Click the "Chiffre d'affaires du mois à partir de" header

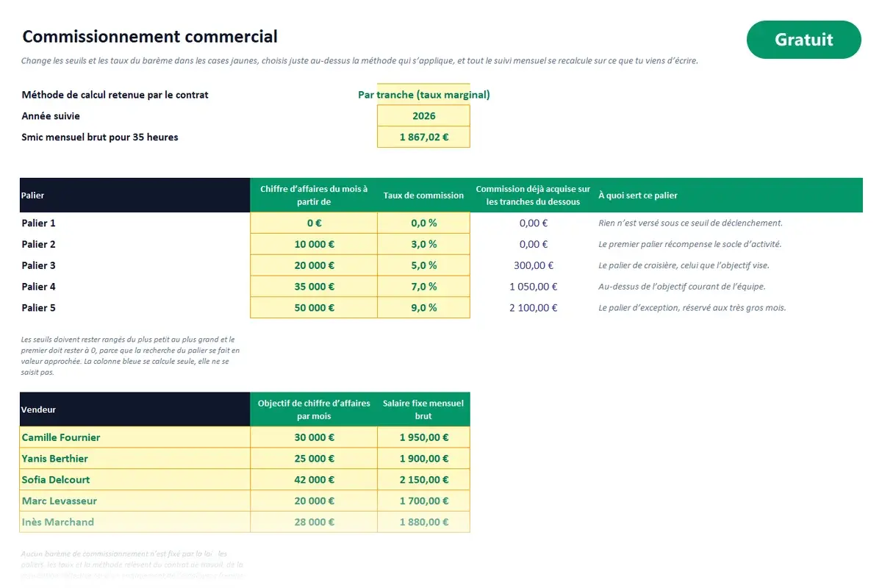(314, 196)
